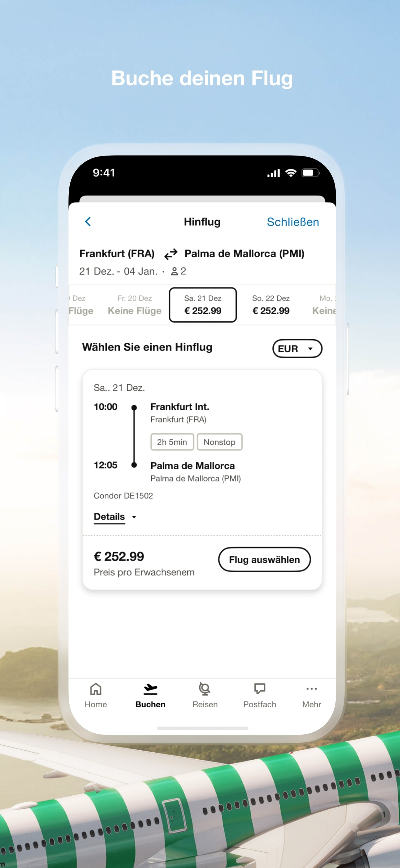Tap the Schließen link
This screenshot has width=400, height=868.
[293, 222]
